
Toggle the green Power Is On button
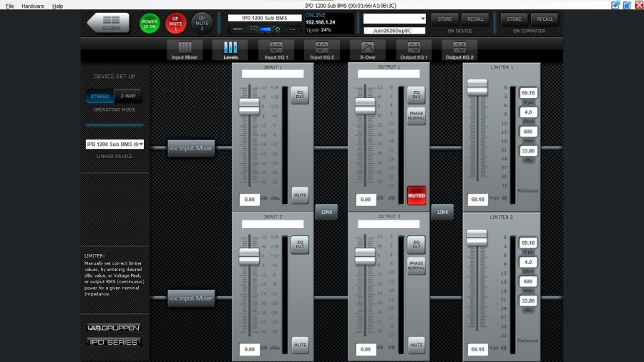pos(150,24)
